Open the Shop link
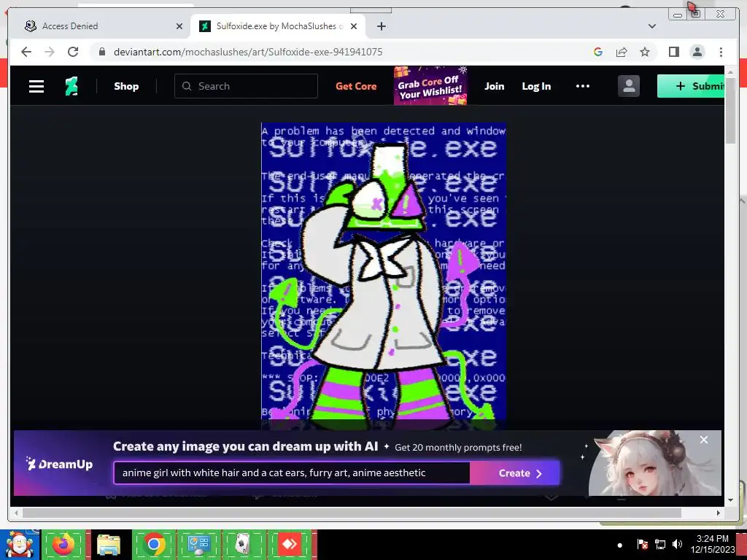Image resolution: width=747 pixels, height=560 pixels. [126, 86]
